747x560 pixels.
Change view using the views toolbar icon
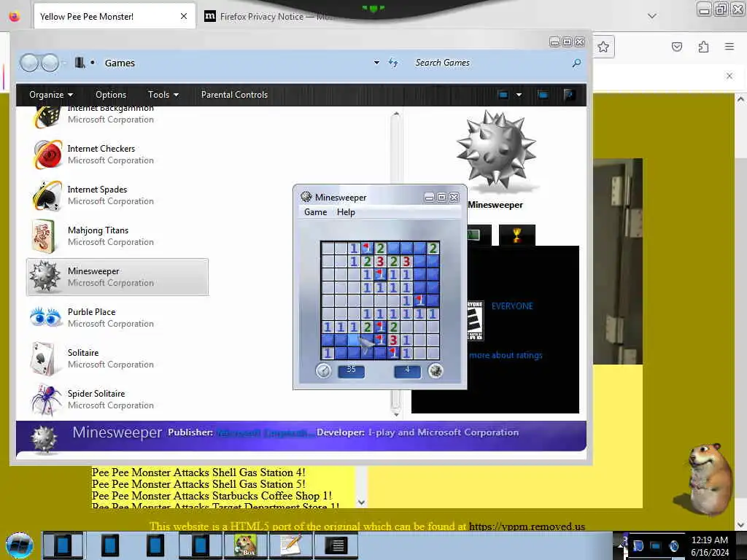(x=503, y=95)
